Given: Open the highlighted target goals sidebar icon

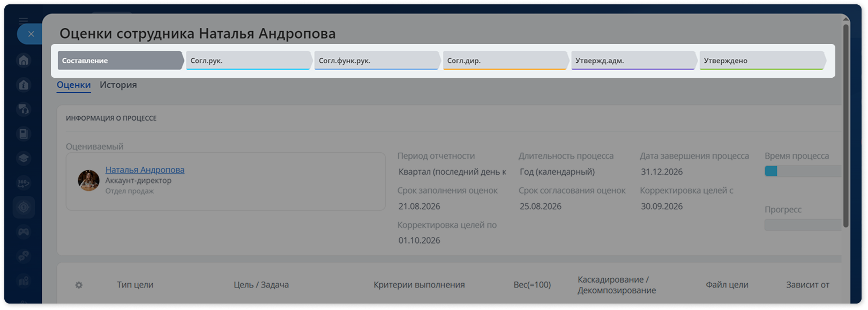Looking at the screenshot, I should 24,208.
